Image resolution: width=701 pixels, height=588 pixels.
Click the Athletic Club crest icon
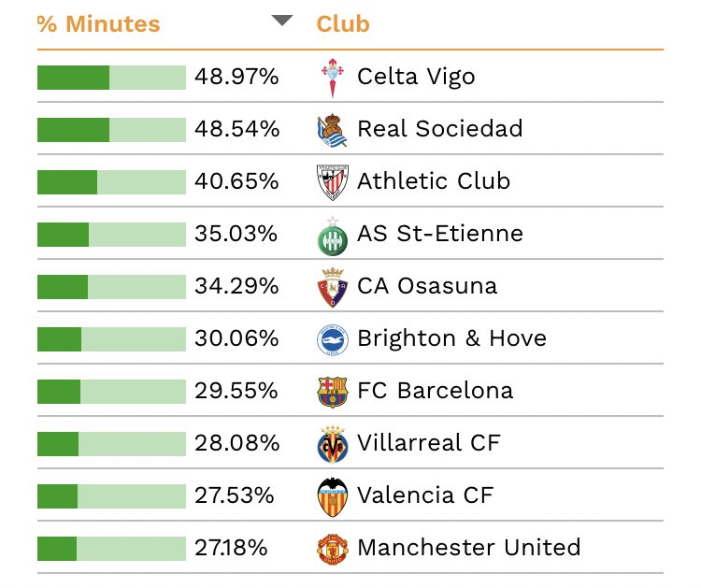click(x=332, y=182)
